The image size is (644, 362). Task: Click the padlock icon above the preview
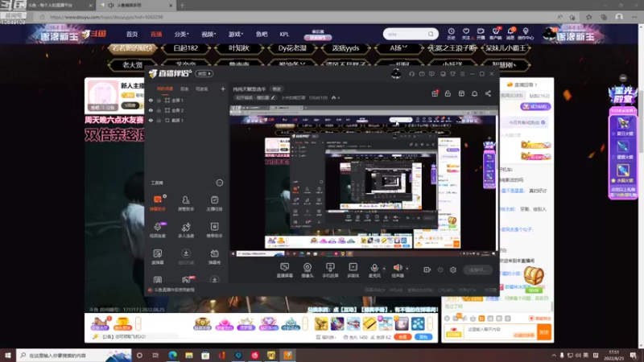click(448, 93)
